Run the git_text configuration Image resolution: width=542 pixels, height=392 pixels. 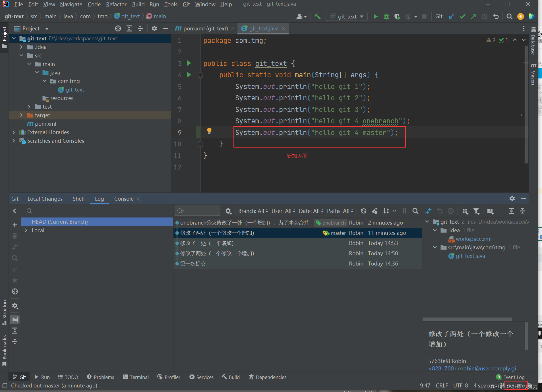[375, 16]
